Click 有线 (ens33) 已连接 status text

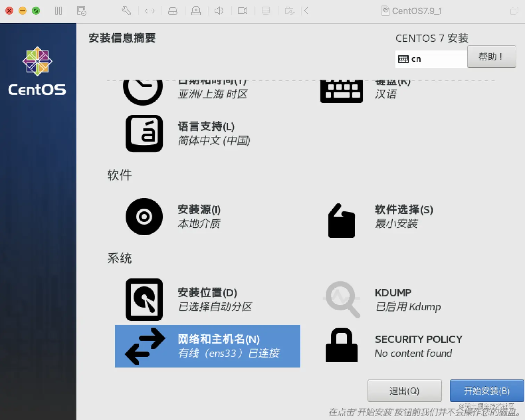229,353
